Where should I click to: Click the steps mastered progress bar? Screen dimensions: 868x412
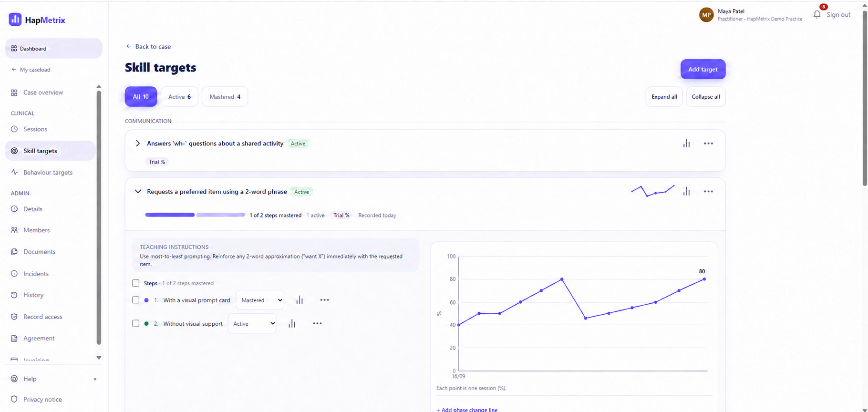click(x=195, y=215)
